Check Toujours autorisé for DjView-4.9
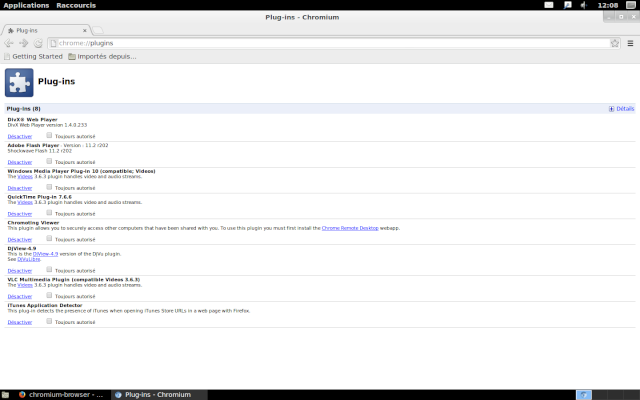This screenshot has width=640, height=400. [x=49, y=269]
